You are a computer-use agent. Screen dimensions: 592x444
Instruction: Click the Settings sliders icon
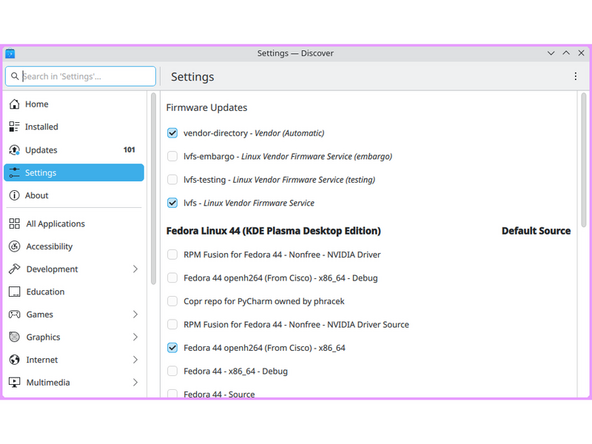[x=14, y=173]
